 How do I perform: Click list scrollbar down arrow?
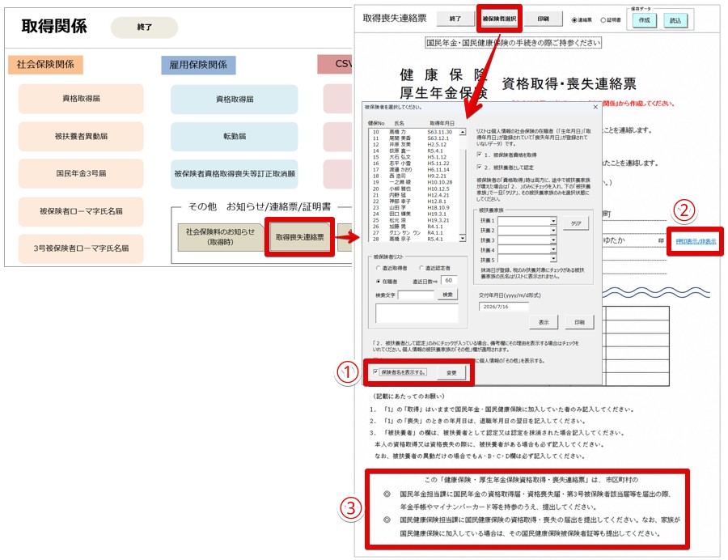pyautogui.click(x=463, y=238)
